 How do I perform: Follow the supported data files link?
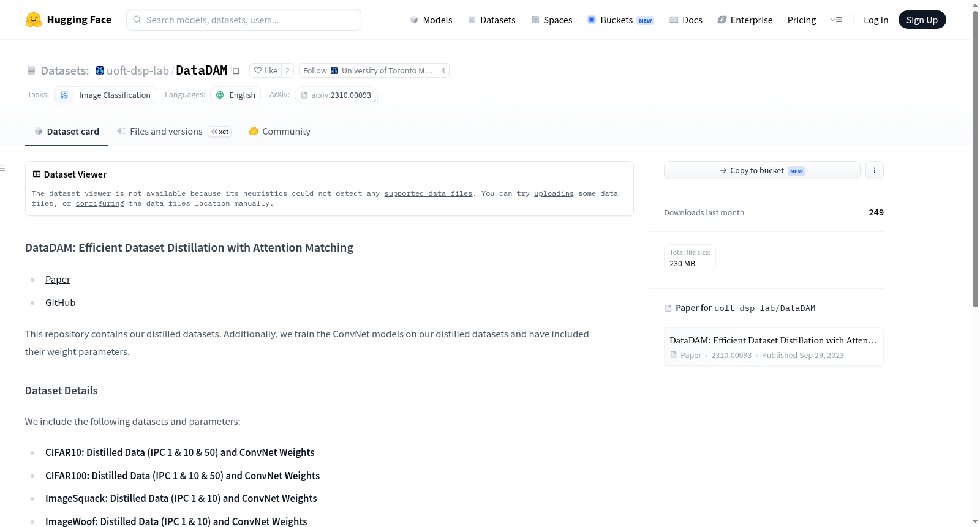[x=428, y=193]
